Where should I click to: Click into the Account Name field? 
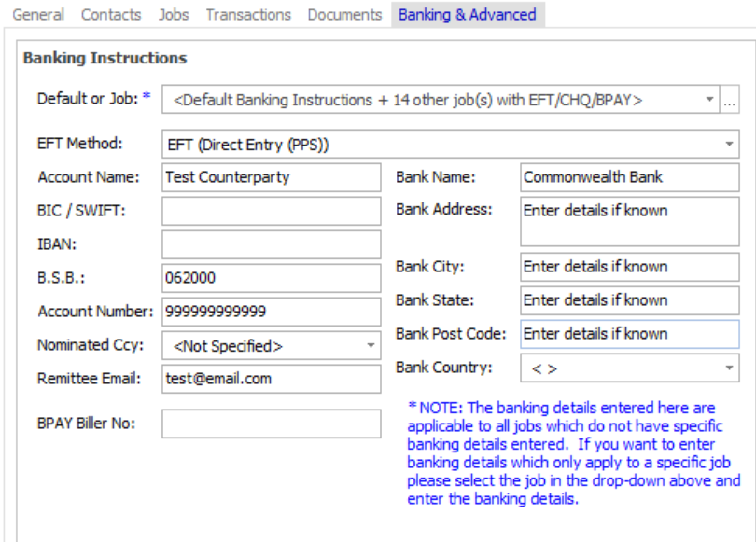coord(271,176)
